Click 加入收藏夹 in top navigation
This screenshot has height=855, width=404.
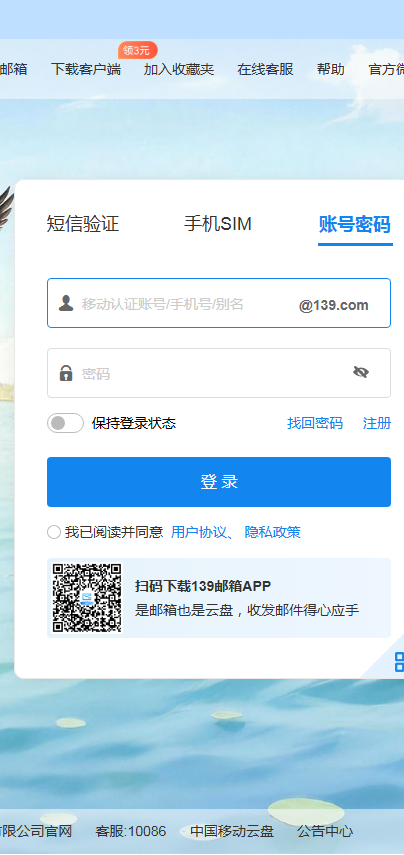[x=179, y=69]
